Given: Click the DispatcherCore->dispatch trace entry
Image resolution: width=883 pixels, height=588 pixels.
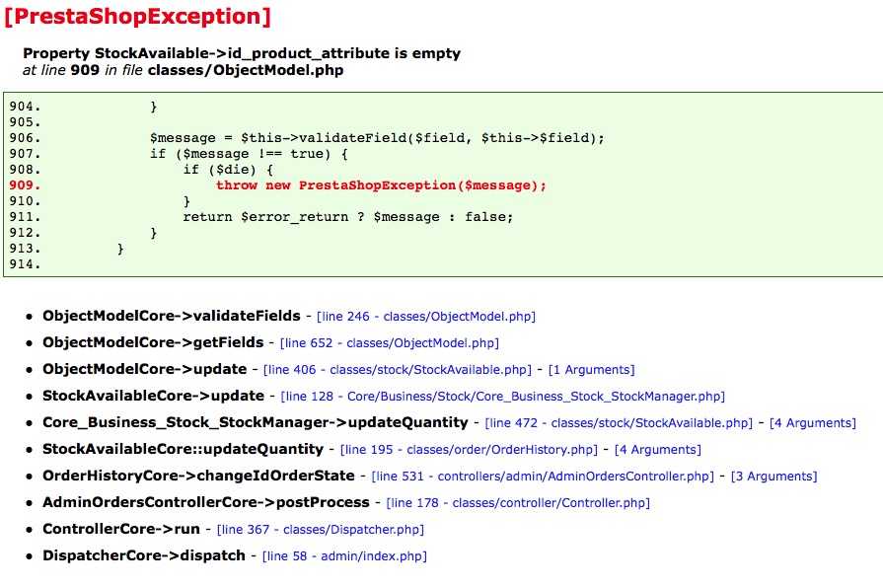Looking at the screenshot, I should (x=144, y=555).
